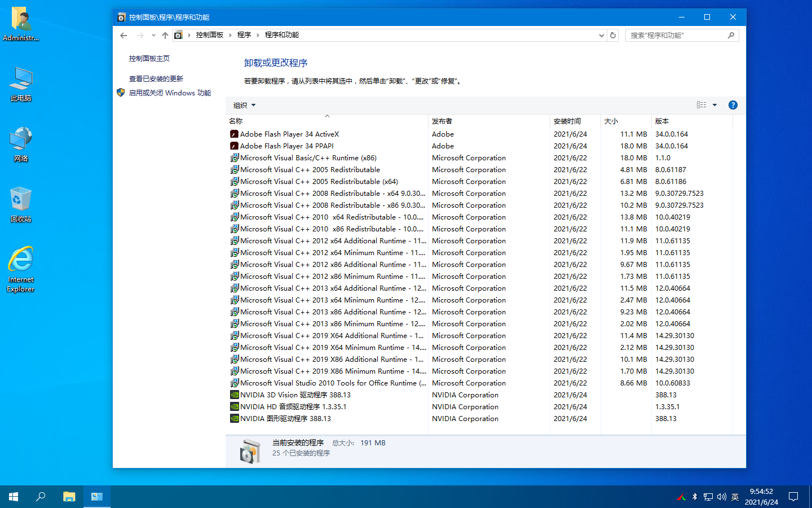Screen dimensions: 812x508
Task: Click 程序 in the breadcrumb
Action: click(x=244, y=35)
